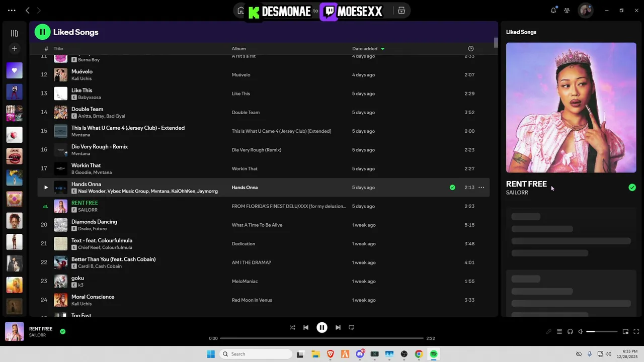Click Better Than You cover thumbnail

pos(60,262)
